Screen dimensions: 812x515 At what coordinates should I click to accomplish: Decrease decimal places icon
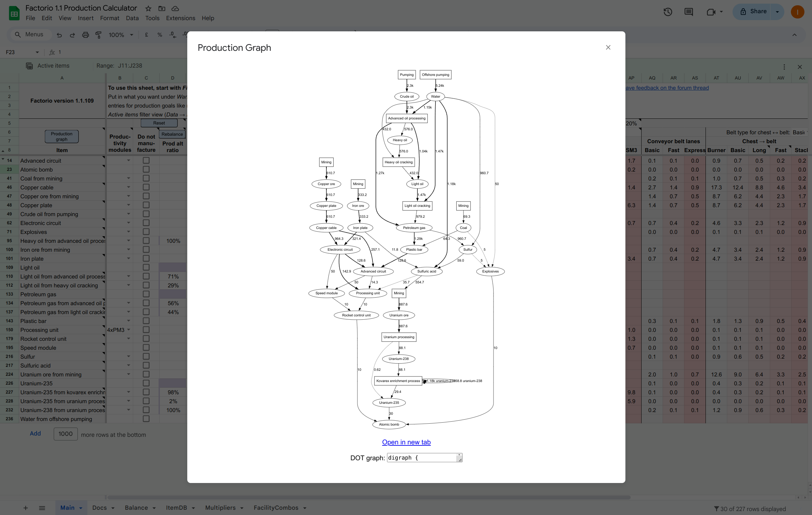coord(173,35)
